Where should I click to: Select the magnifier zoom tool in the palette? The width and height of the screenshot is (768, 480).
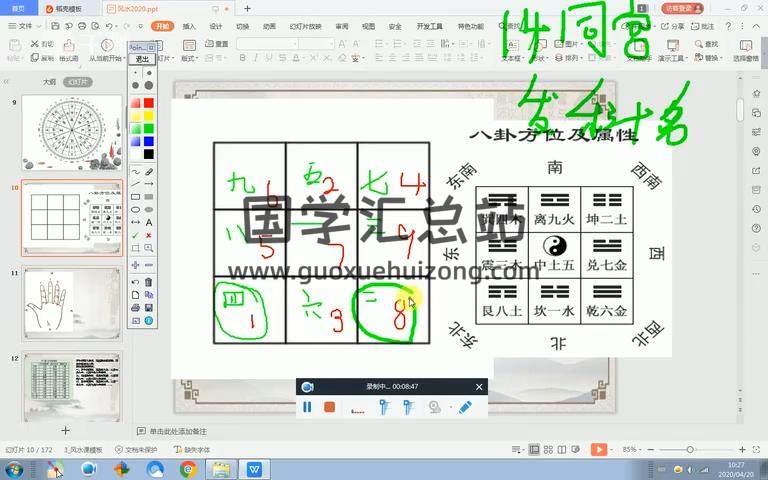tap(149, 247)
